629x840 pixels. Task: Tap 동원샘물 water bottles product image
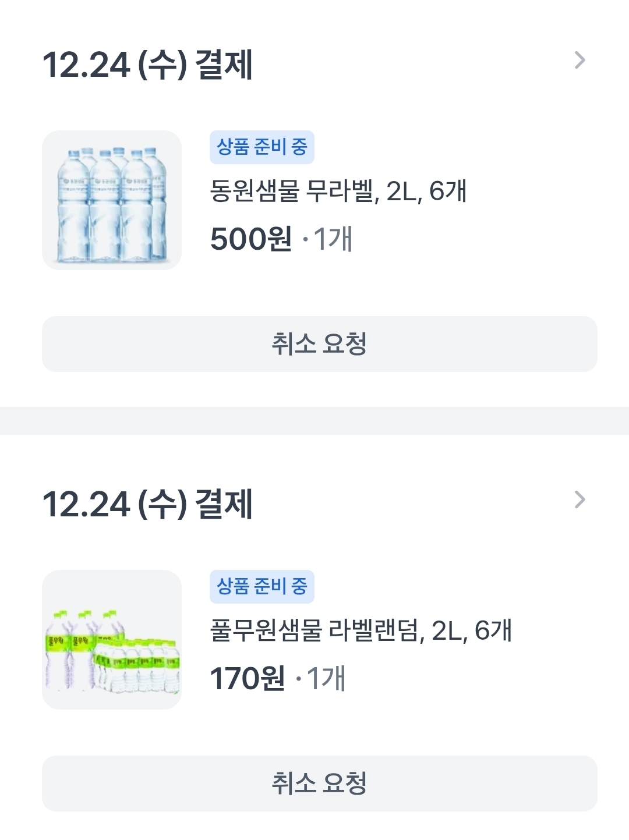point(112,200)
